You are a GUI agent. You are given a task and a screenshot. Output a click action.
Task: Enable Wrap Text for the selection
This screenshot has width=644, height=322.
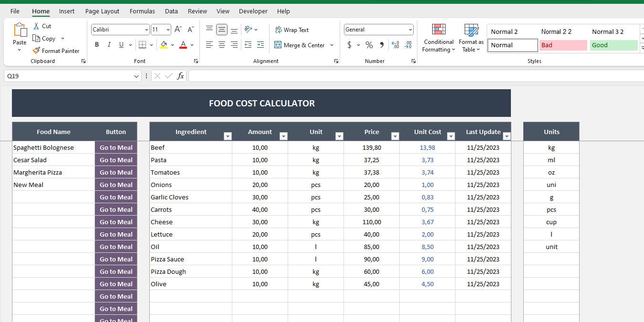click(x=292, y=30)
